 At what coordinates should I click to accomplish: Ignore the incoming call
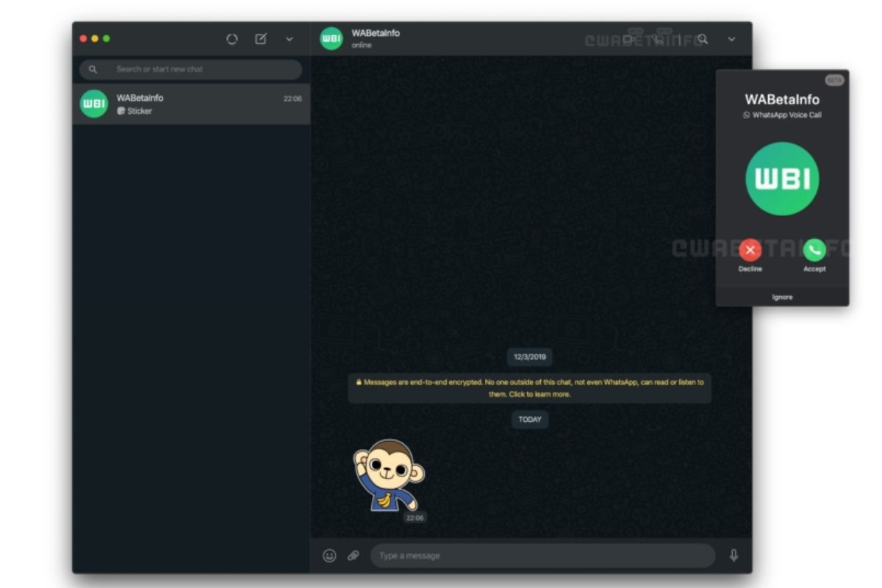point(782,297)
